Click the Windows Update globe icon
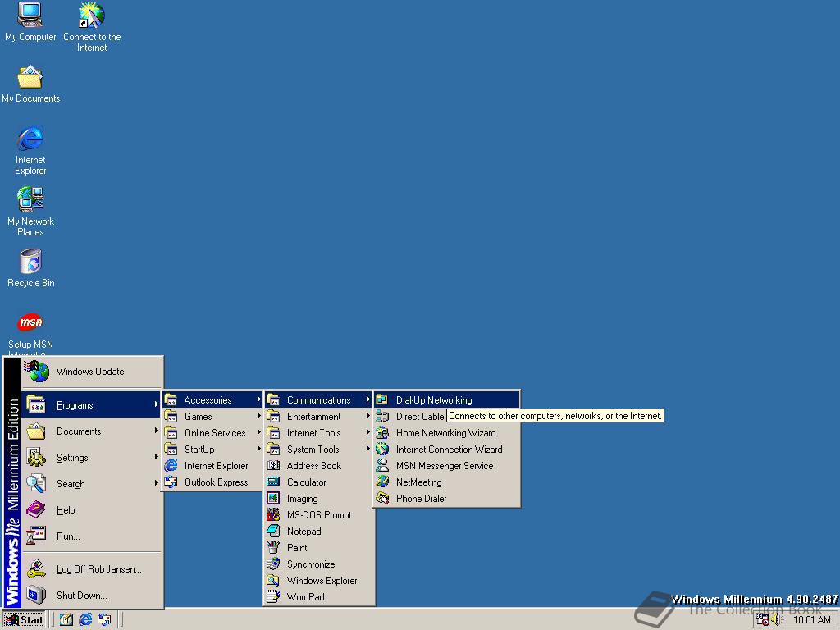This screenshot has width=840, height=630. (37, 372)
